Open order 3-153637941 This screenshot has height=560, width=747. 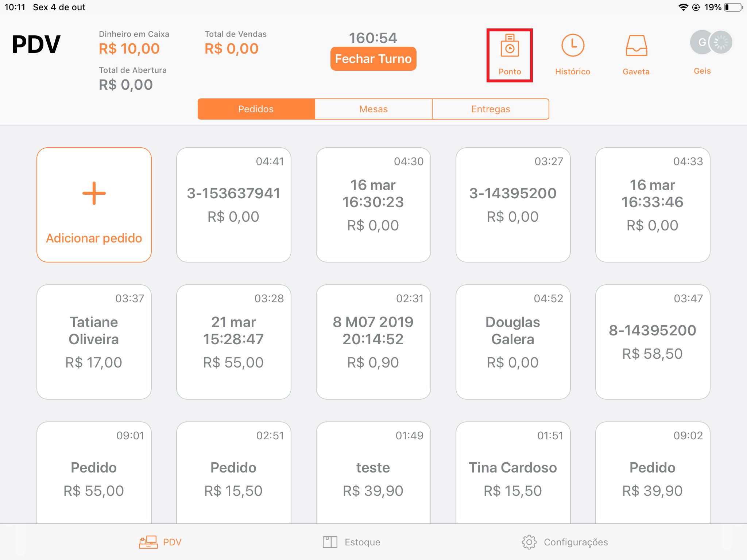234,205
